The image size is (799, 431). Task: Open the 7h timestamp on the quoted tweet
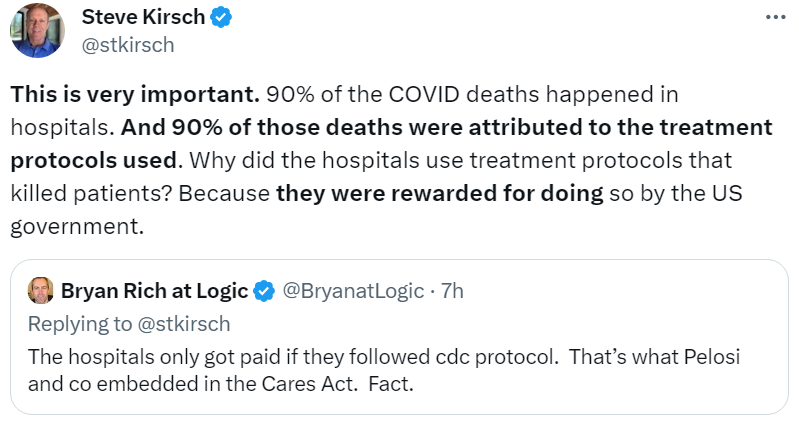pos(452,291)
